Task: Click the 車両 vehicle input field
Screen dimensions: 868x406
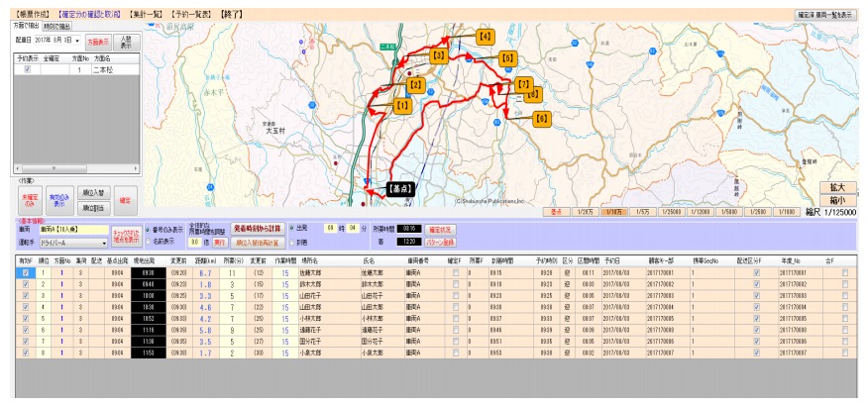Action: point(73,229)
